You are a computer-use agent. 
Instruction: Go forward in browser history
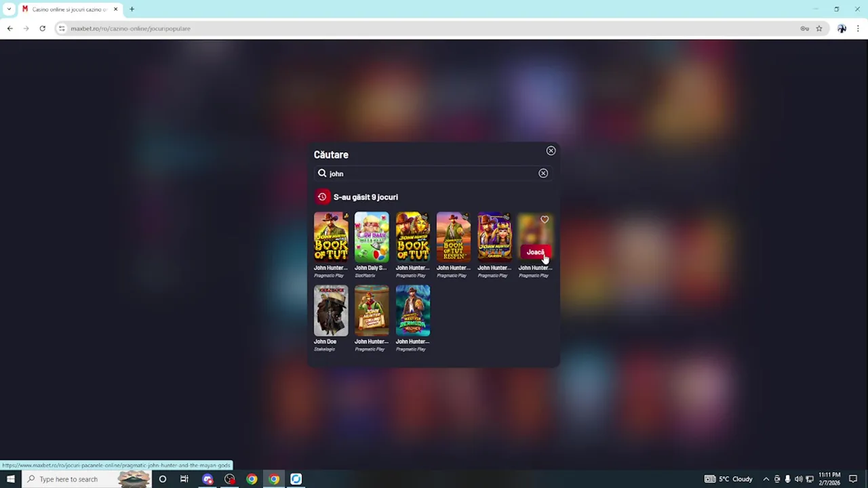tap(26, 28)
